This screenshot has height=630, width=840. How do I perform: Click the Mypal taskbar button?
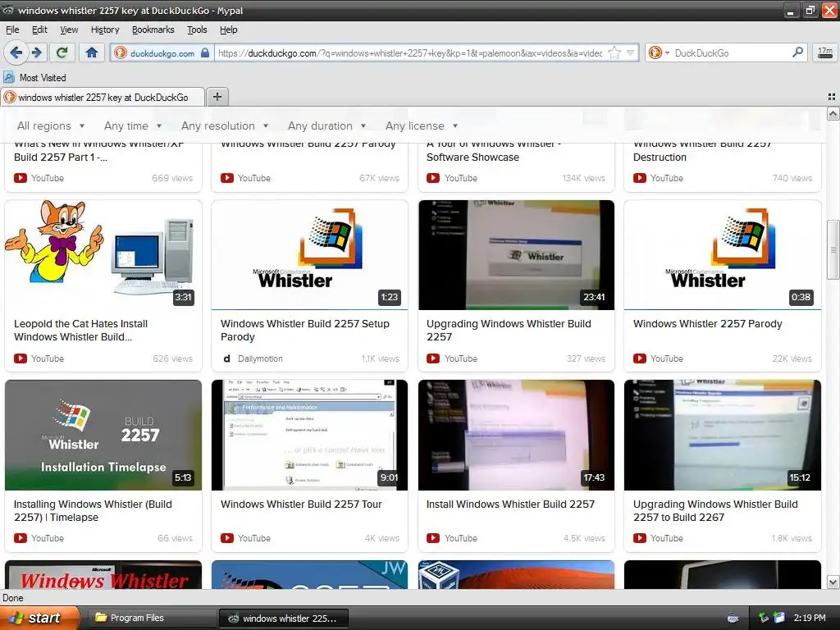point(283,618)
